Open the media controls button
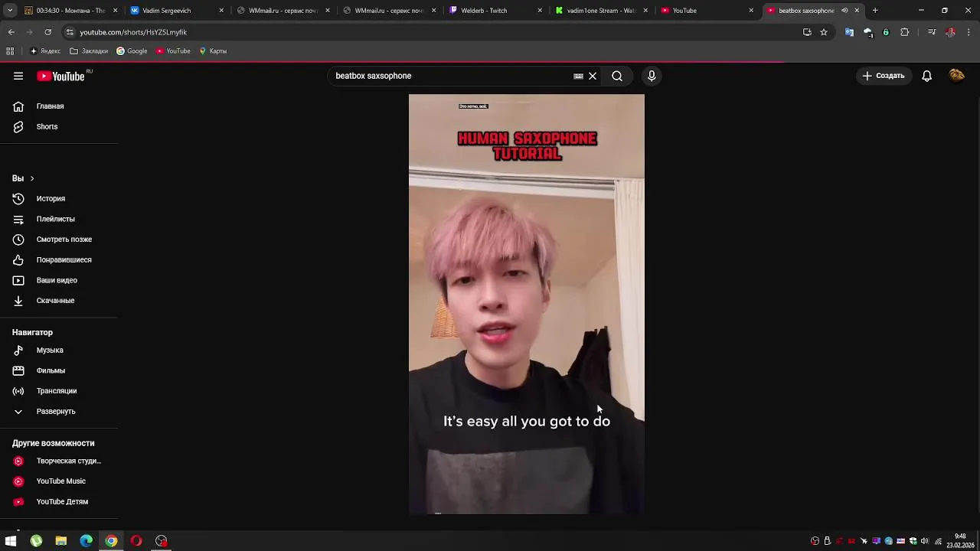The width and height of the screenshot is (980, 551). (x=932, y=32)
